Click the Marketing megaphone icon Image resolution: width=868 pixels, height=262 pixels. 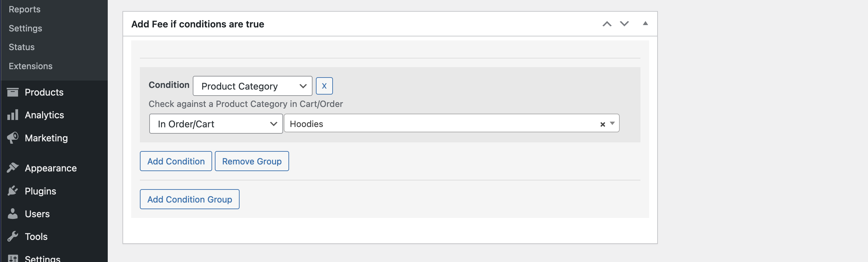click(13, 138)
